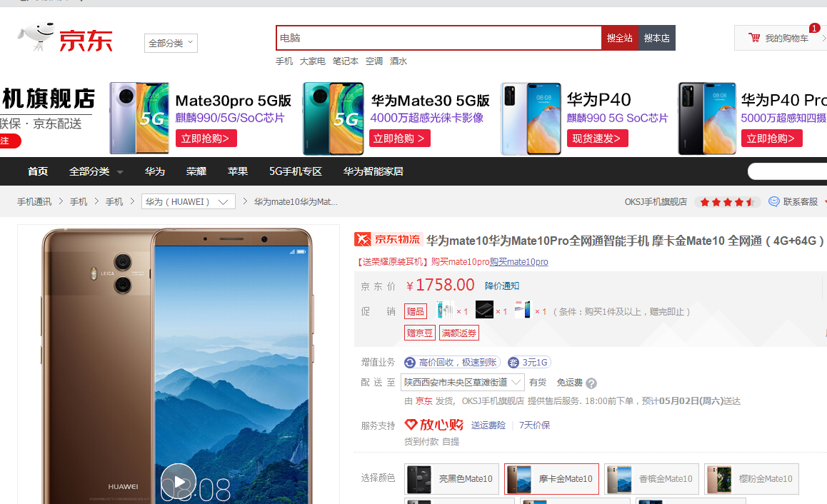Expand 全部分类 in the navigation bar
The width and height of the screenshot is (827, 504).
[x=96, y=171]
